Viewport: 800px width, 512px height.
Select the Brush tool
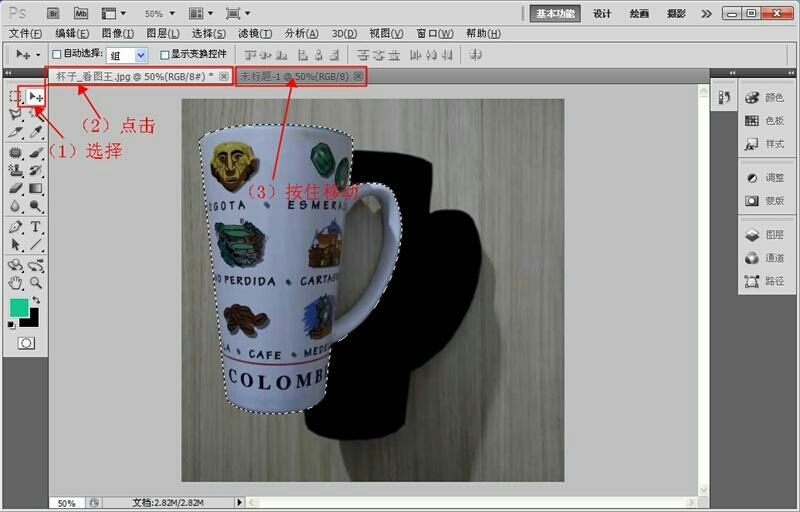pyautogui.click(x=35, y=152)
